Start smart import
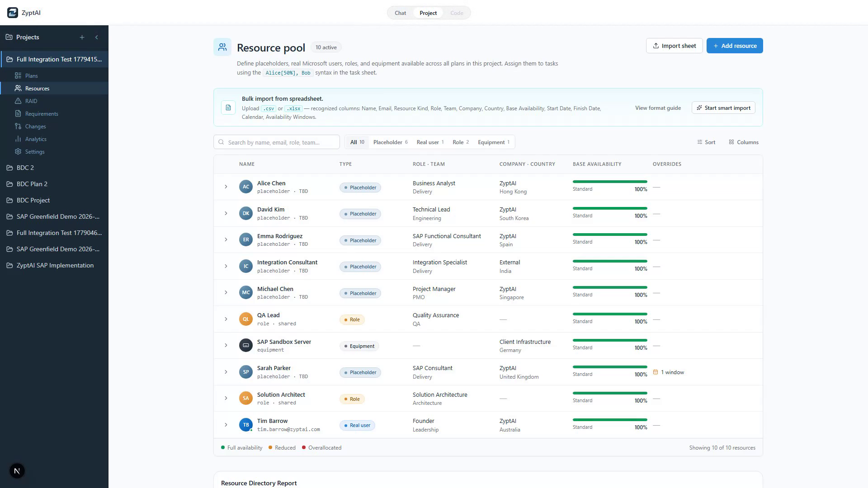868x488 pixels. click(x=723, y=108)
